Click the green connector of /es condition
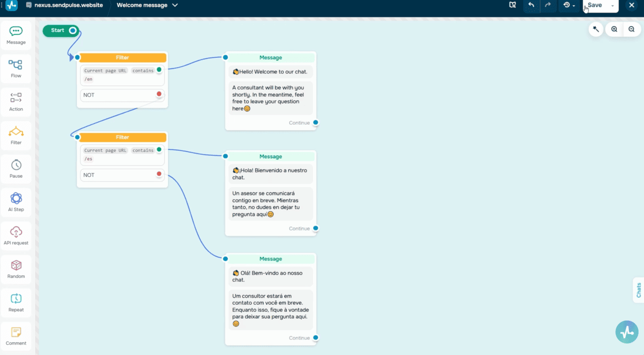 [159, 149]
